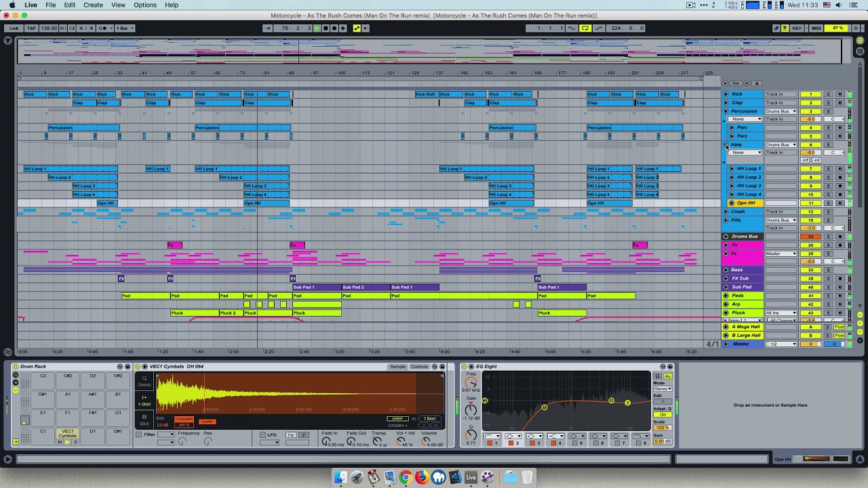Toggle the Arrangement Loop switch
The width and height of the screenshot is (868, 488).
pyautogui.click(x=585, y=28)
